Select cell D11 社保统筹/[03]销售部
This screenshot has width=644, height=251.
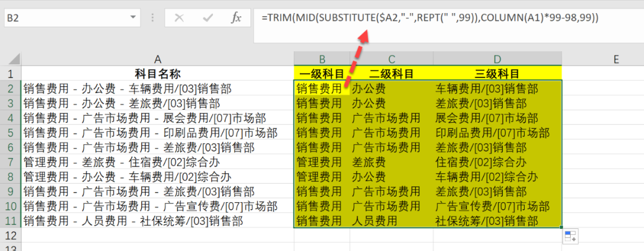point(497,221)
